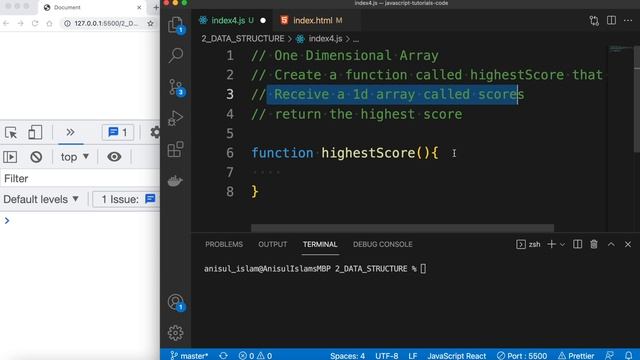
Task: Open errors and warnings count in status bar
Action: [255, 356]
